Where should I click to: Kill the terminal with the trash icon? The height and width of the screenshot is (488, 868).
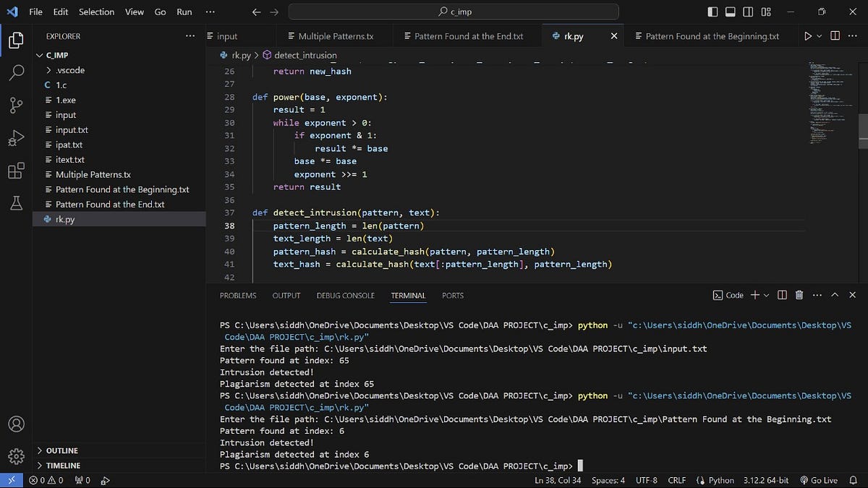coord(799,295)
